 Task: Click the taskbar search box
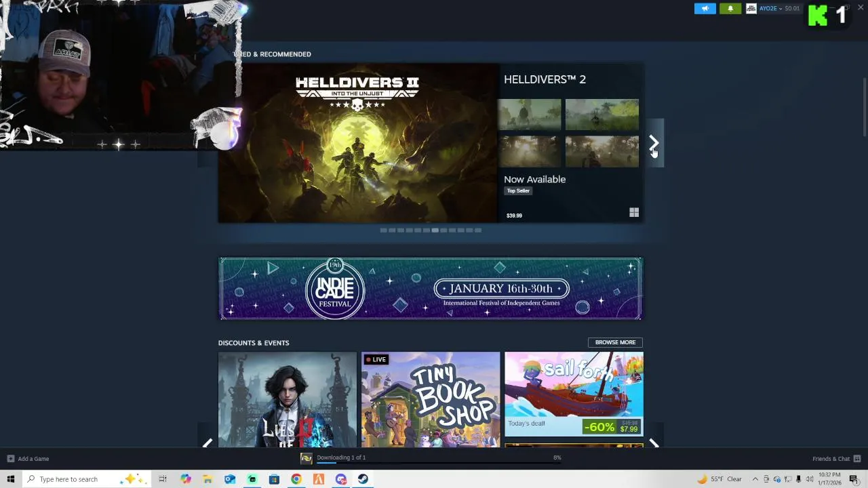(x=88, y=479)
